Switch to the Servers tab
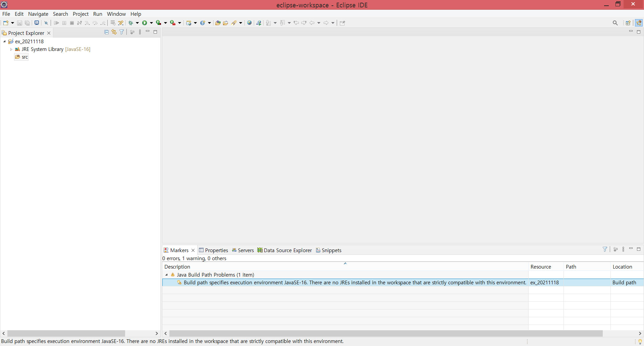644x346 pixels. pyautogui.click(x=243, y=250)
